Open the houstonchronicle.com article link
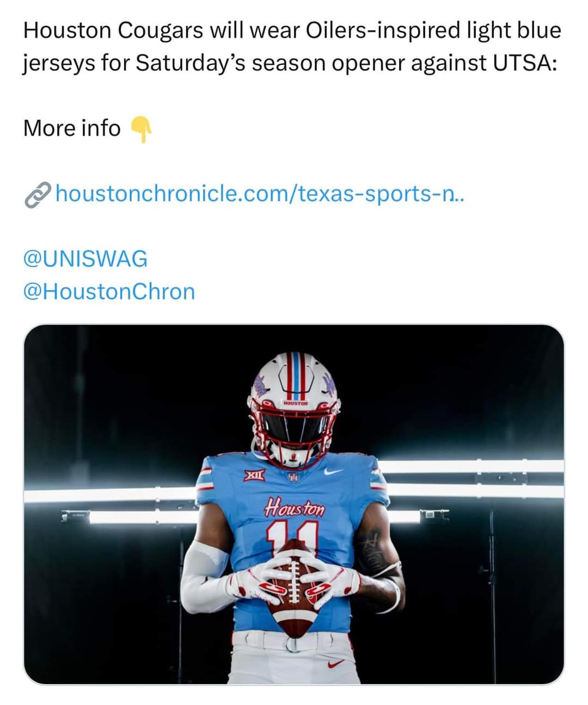This screenshot has height=705, width=588. click(x=260, y=193)
